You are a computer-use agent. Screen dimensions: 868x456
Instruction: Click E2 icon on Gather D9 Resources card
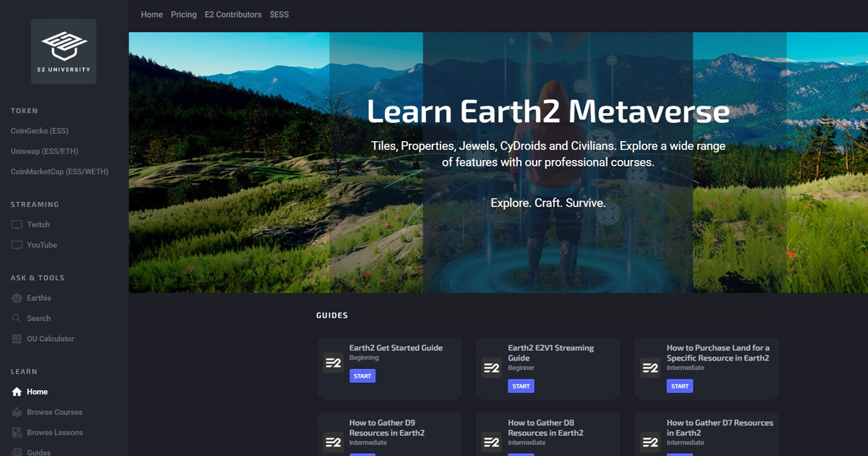[333, 442]
